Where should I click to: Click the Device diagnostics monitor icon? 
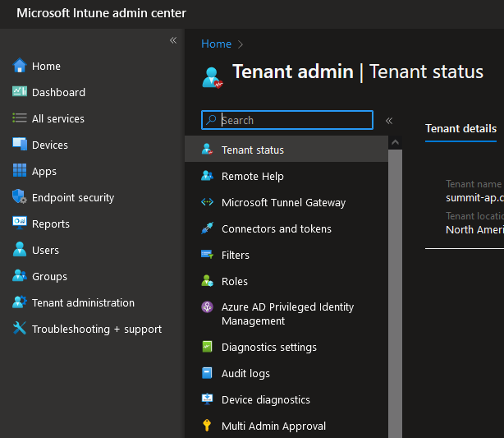208,399
